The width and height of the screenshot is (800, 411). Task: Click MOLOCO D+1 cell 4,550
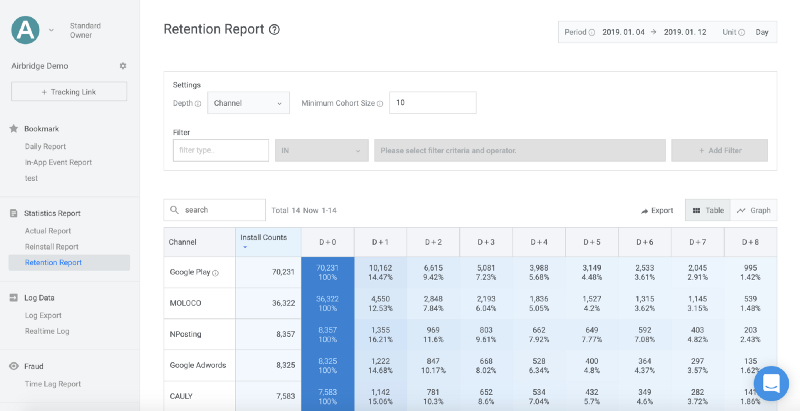point(380,303)
